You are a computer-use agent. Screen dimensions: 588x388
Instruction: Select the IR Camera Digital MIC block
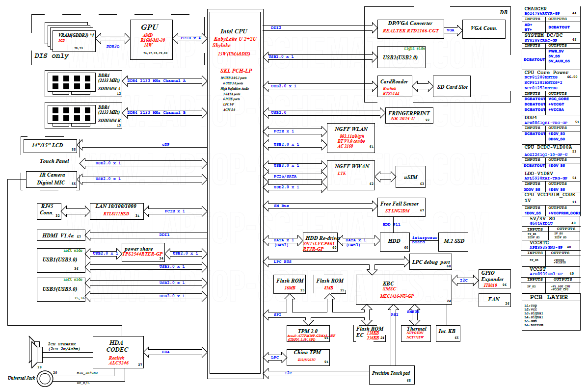coord(52,179)
